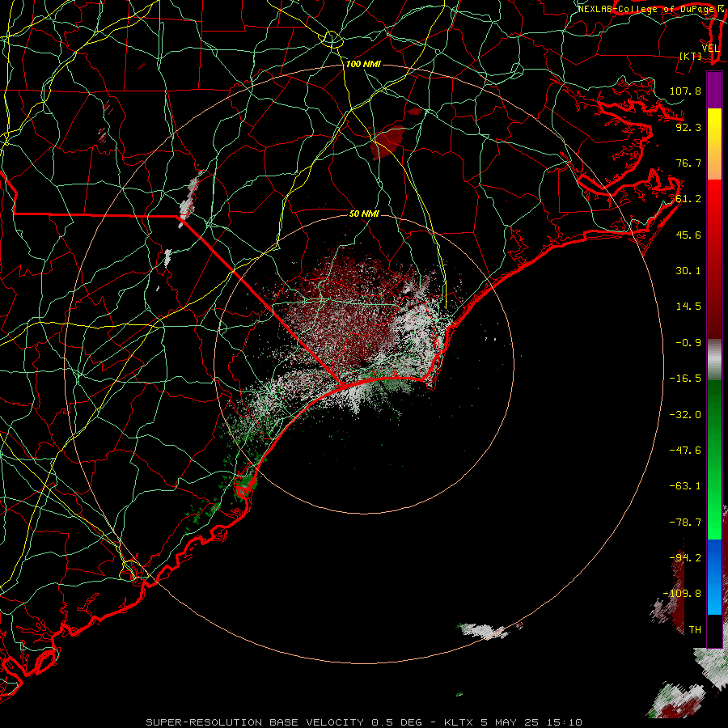Click the white offshore echo near the southeast 100 NMI ring

485,631
